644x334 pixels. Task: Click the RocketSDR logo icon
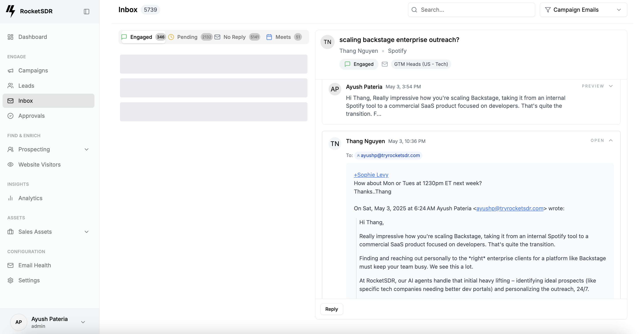click(11, 11)
